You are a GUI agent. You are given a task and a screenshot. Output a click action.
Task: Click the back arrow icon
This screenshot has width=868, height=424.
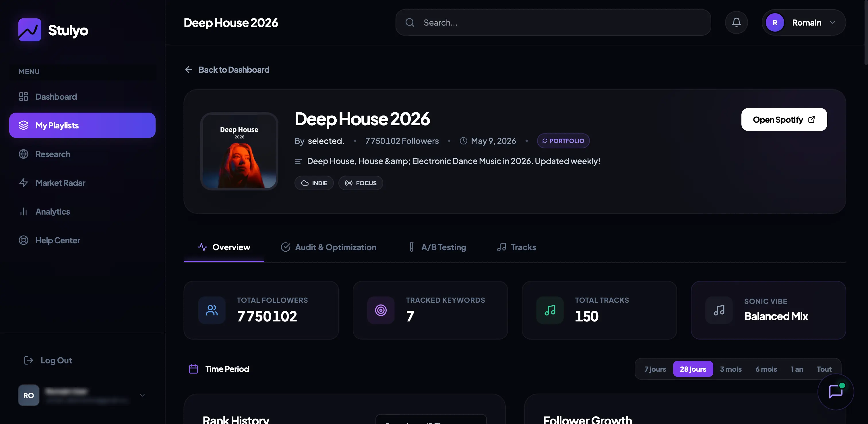click(189, 70)
